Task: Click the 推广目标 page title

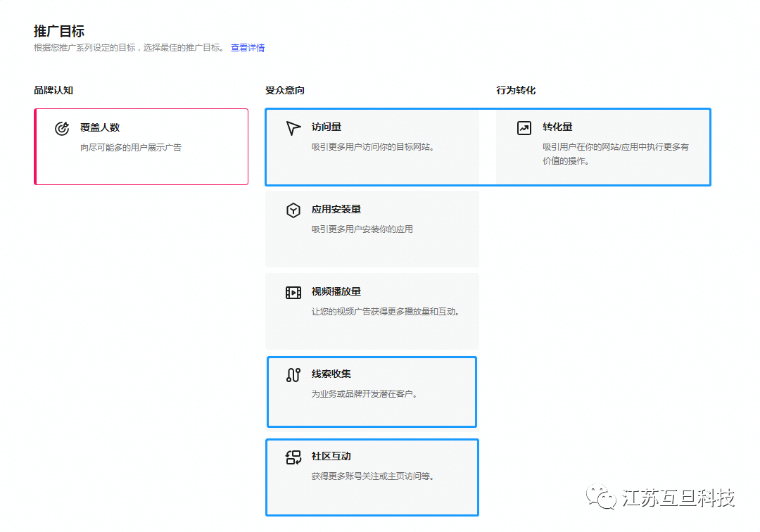Action: click(59, 32)
